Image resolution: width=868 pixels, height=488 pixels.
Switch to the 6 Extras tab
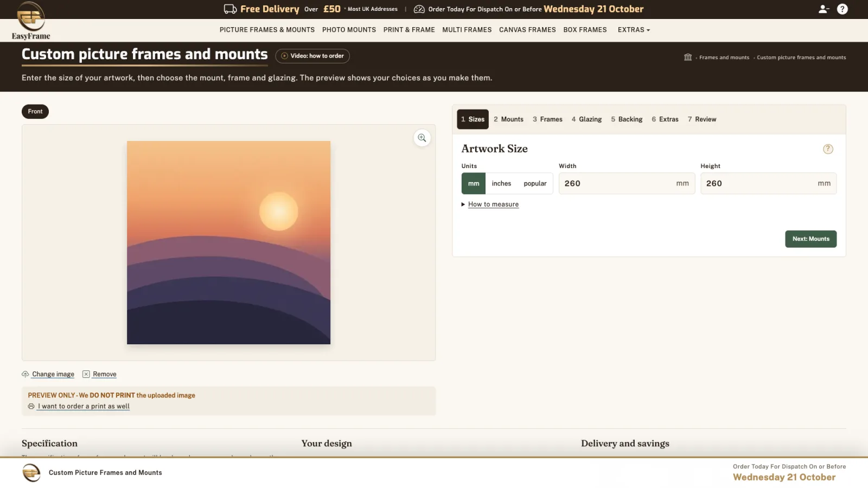coord(665,119)
